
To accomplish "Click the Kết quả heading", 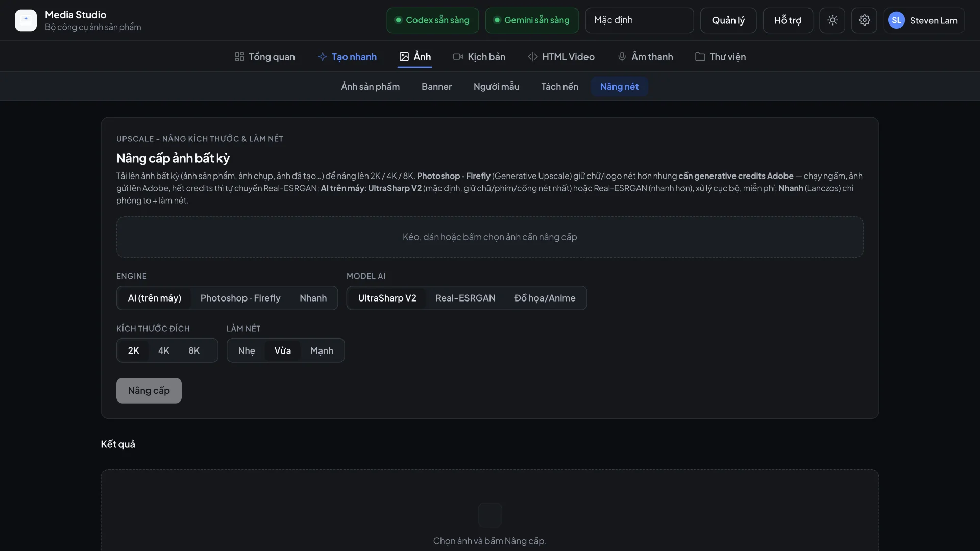I will [118, 444].
